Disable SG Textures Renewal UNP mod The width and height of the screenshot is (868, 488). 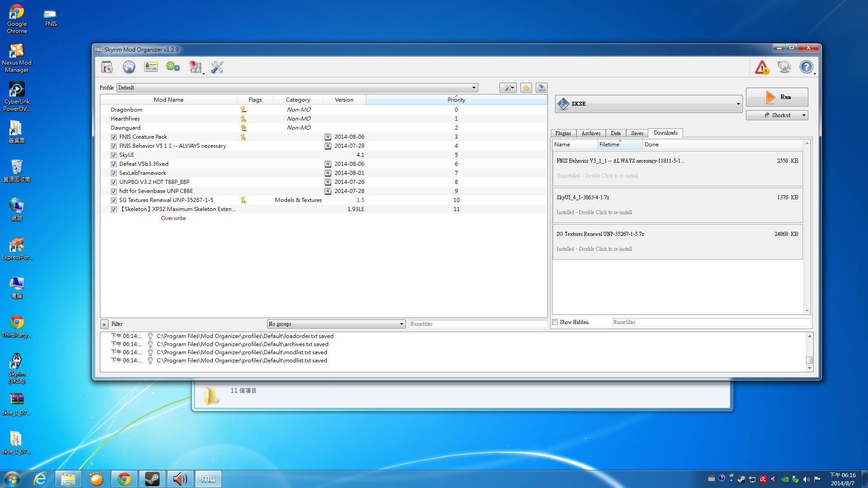click(114, 200)
